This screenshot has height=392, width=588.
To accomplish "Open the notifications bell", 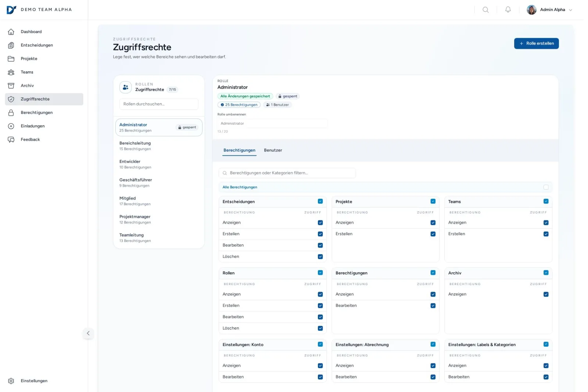I will click(508, 10).
